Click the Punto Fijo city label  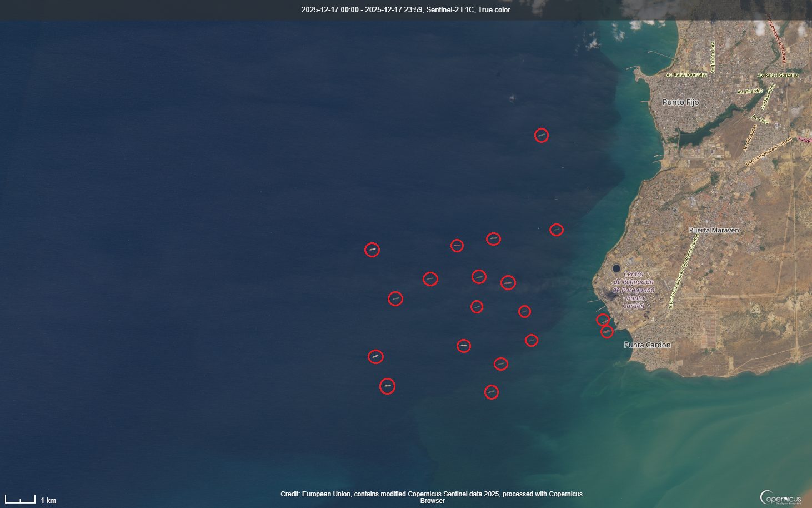point(680,102)
